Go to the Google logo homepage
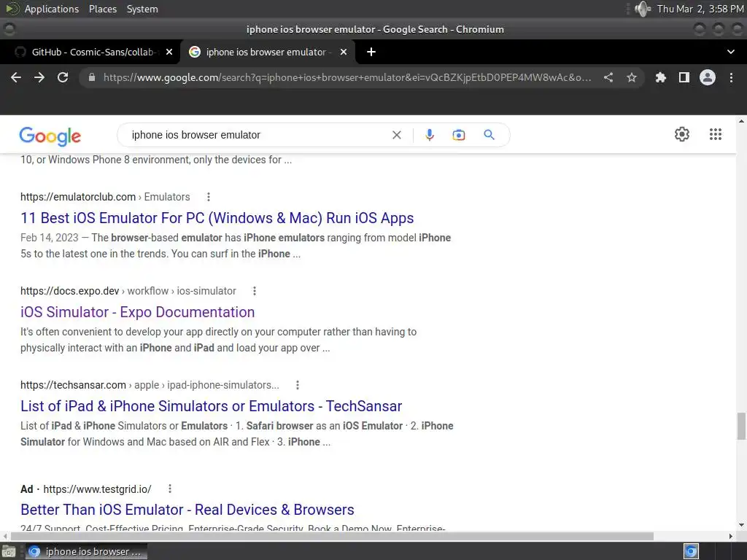 50,136
